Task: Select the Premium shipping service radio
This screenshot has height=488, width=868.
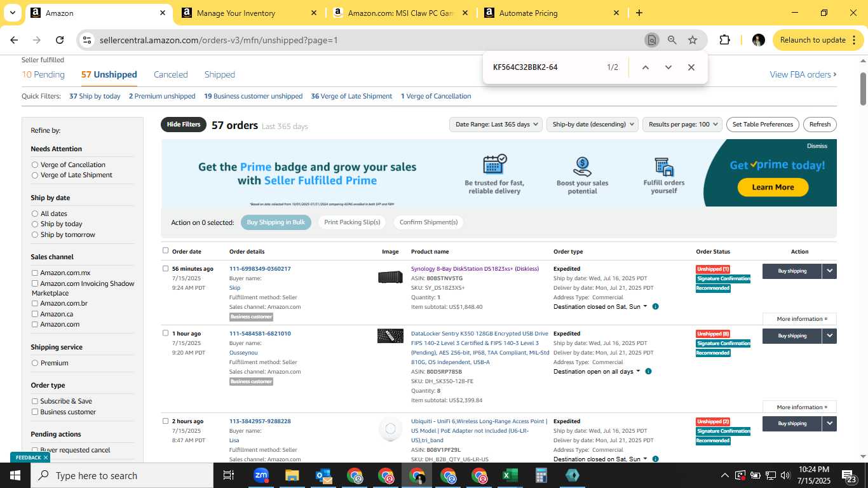Action: 35,363
